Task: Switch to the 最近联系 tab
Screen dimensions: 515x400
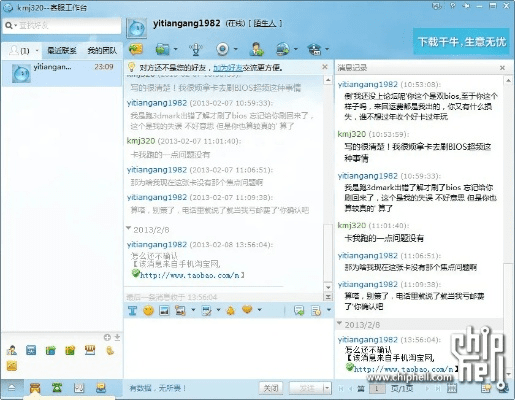Action: point(62,51)
